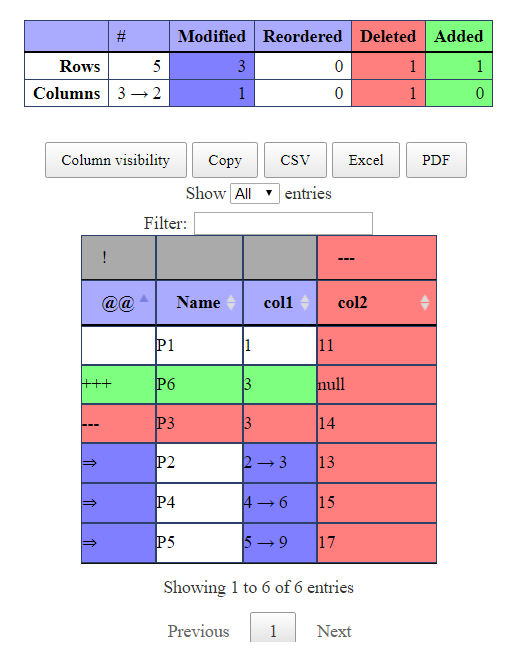Export table as CSV

[295, 160]
